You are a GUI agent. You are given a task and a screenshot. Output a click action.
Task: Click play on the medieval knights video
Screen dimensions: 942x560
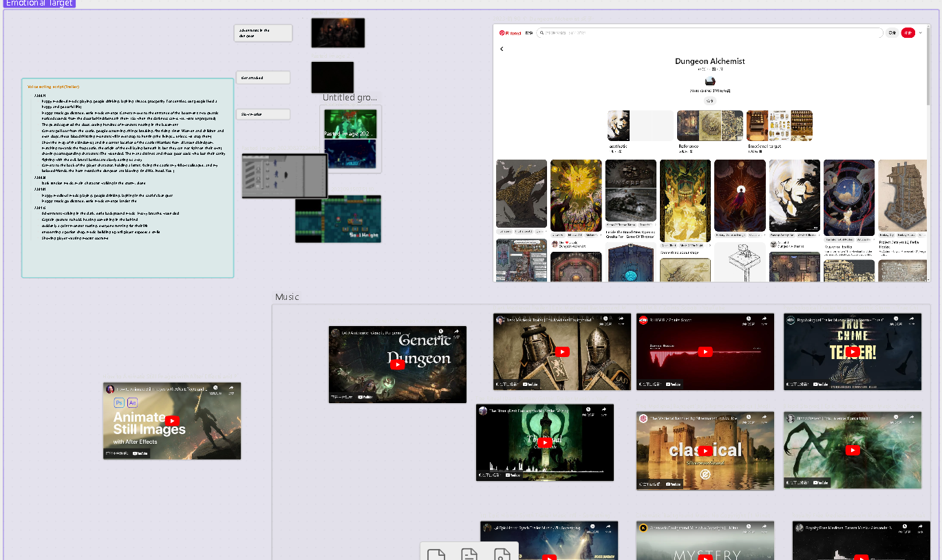pyautogui.click(x=561, y=352)
